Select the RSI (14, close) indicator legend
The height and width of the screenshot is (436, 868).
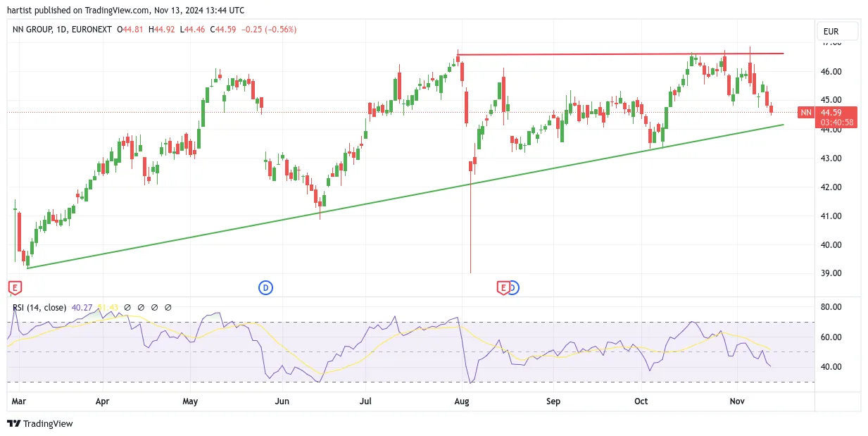pyautogui.click(x=39, y=308)
